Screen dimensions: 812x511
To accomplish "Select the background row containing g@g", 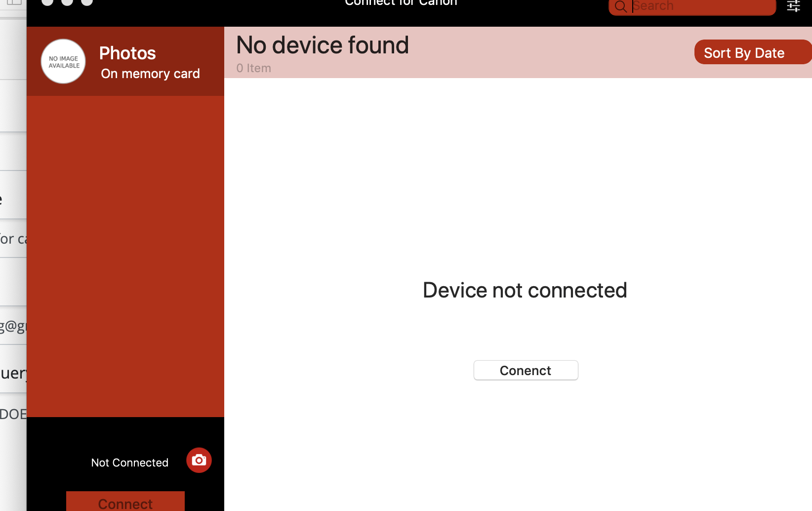I will coord(13,325).
